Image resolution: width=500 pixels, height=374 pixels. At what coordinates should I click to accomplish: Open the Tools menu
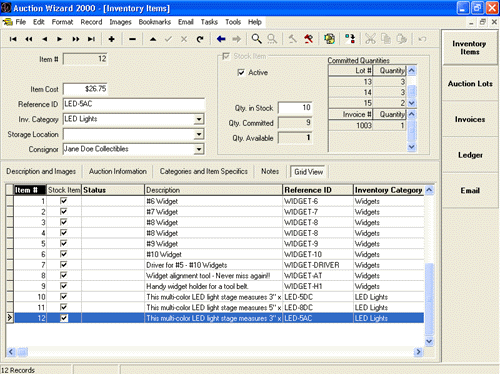point(233,22)
